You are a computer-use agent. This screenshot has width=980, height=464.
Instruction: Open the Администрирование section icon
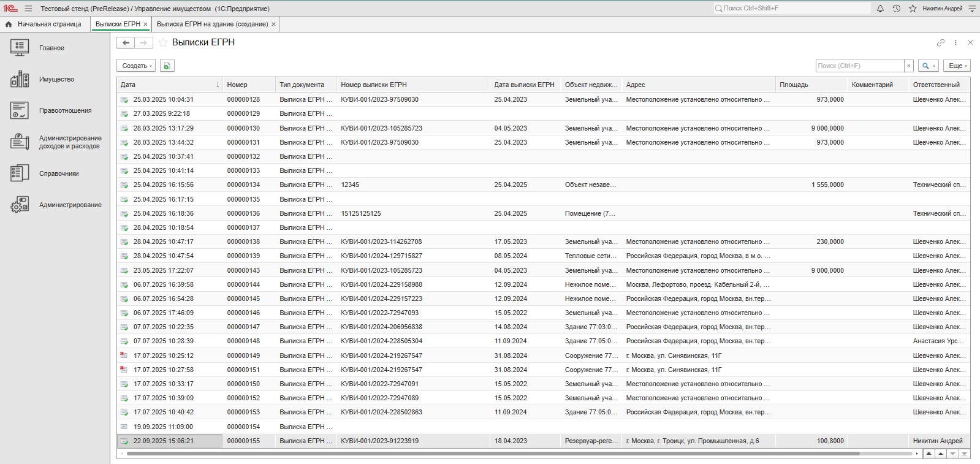coord(20,205)
